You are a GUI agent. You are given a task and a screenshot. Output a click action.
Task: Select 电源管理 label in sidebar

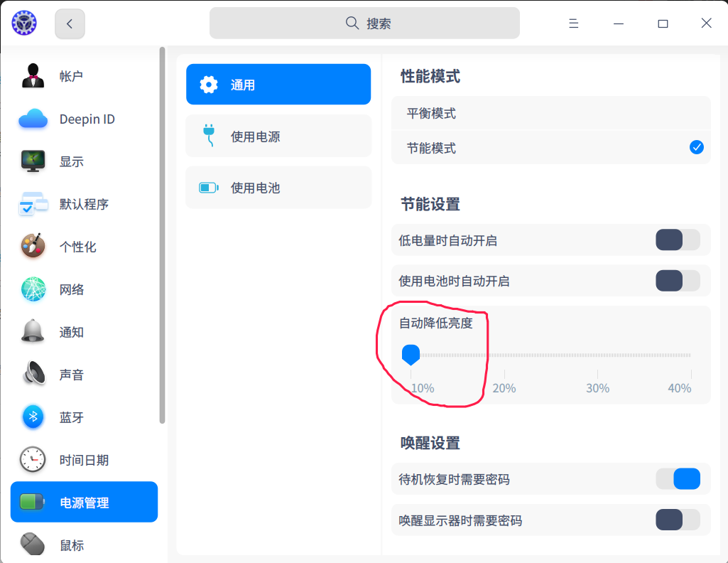click(x=84, y=503)
